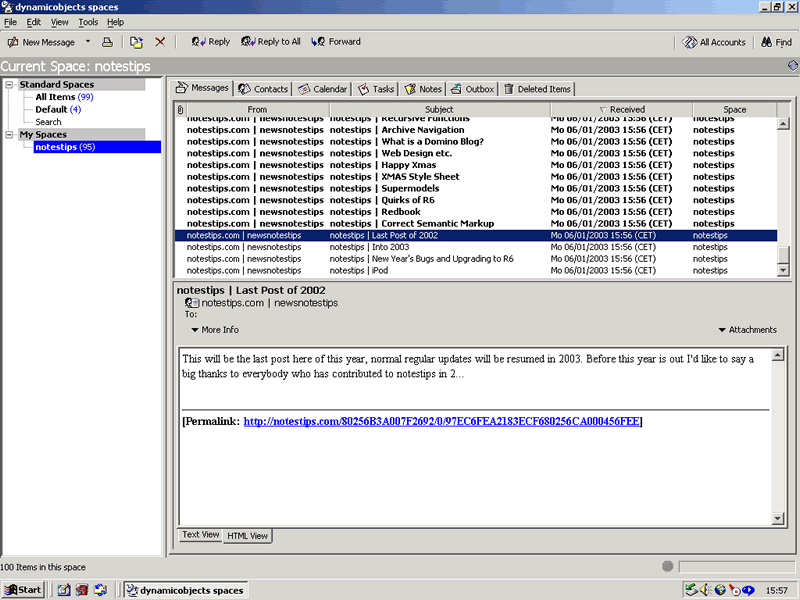
Task: Switch to the Messages tab
Action: click(202, 88)
